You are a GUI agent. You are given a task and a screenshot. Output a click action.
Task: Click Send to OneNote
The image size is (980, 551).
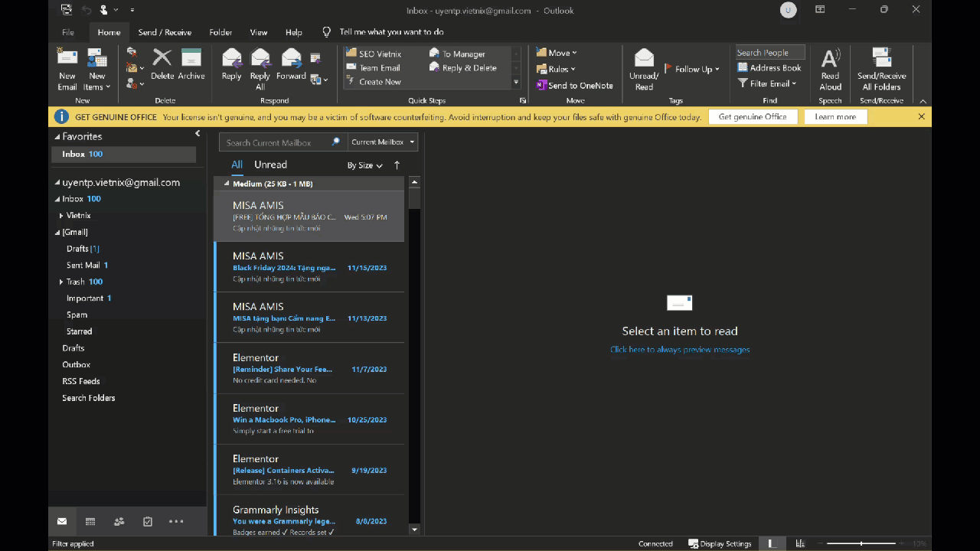pos(575,86)
